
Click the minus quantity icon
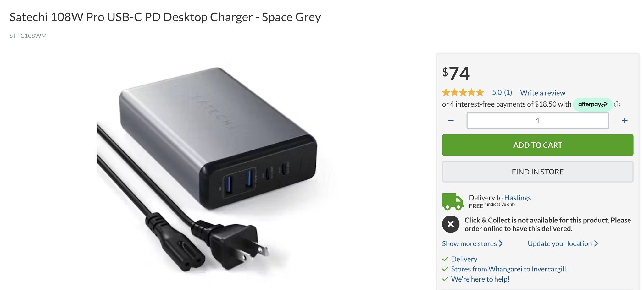[451, 121]
